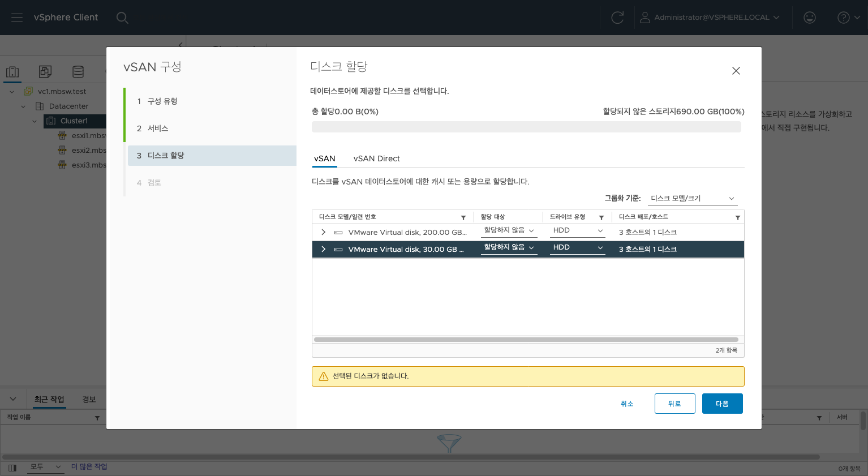
Task: Select the Hosts and Clusters inventory icon
Action: pyautogui.click(x=12, y=72)
